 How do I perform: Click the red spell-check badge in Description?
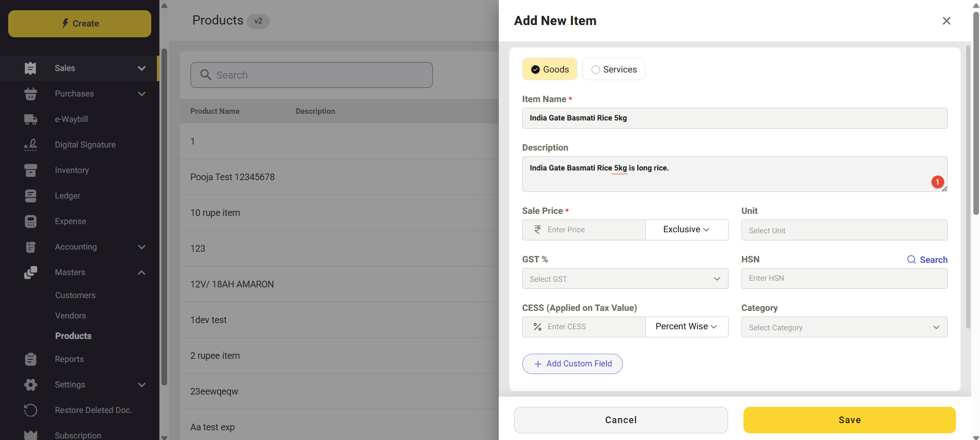937,182
